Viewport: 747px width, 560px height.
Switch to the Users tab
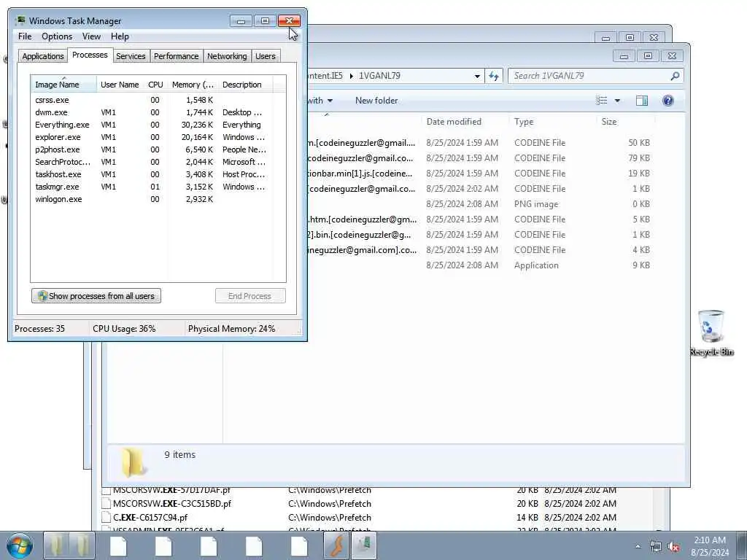[x=266, y=56]
